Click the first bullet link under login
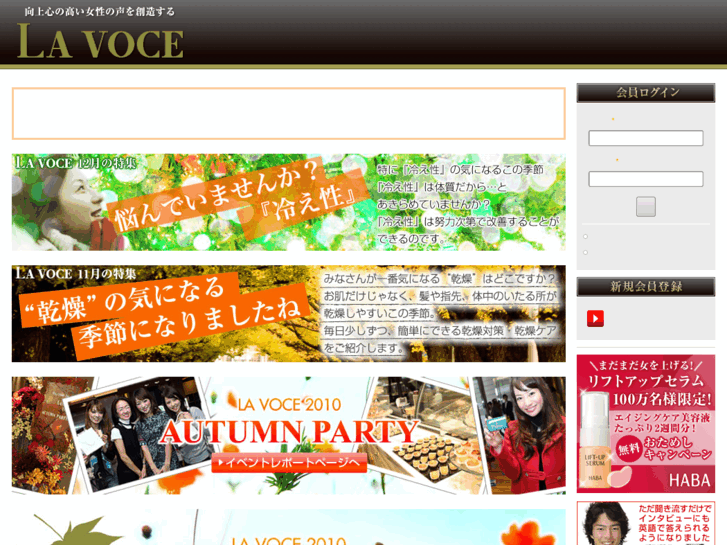This screenshot has height=545, width=727. (586, 237)
